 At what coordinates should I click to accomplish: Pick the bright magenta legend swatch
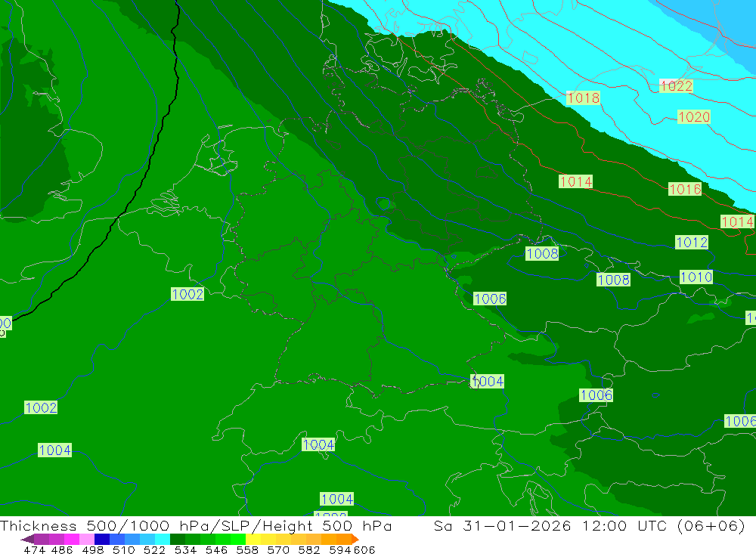click(72, 539)
